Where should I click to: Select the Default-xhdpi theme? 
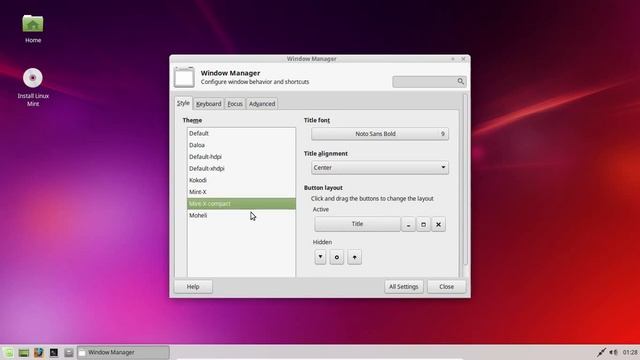[241, 168]
